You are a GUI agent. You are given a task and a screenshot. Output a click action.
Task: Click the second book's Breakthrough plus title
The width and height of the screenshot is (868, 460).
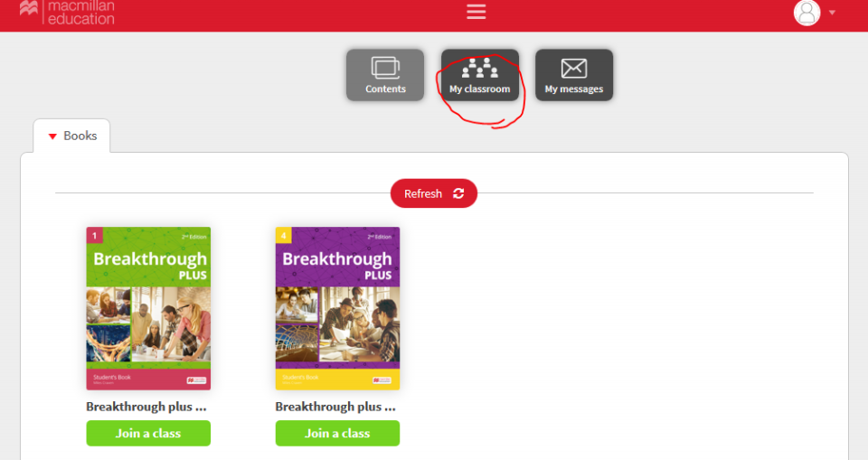click(335, 407)
